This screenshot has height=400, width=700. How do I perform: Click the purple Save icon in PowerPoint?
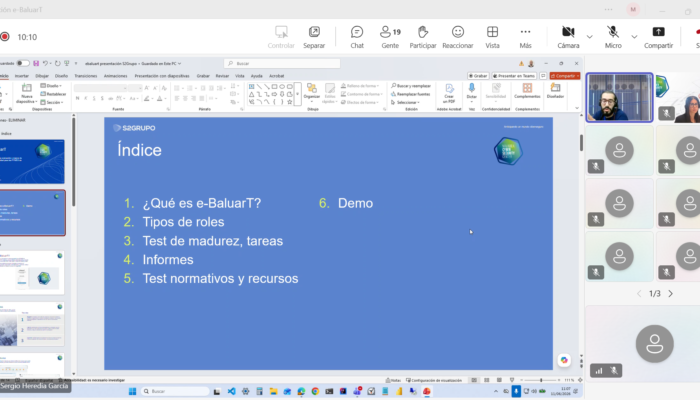(x=36, y=63)
